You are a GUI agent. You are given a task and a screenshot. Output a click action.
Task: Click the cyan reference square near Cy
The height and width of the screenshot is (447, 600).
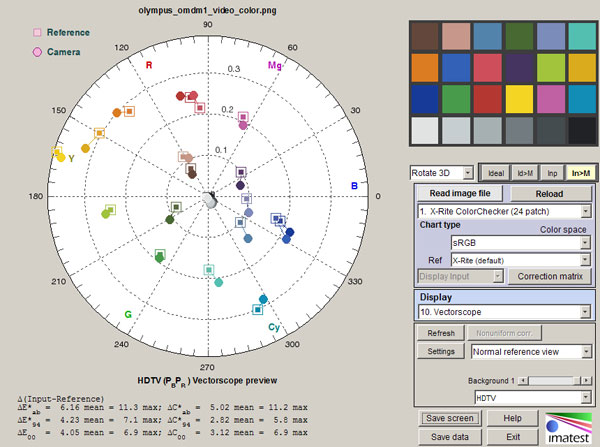click(x=258, y=309)
